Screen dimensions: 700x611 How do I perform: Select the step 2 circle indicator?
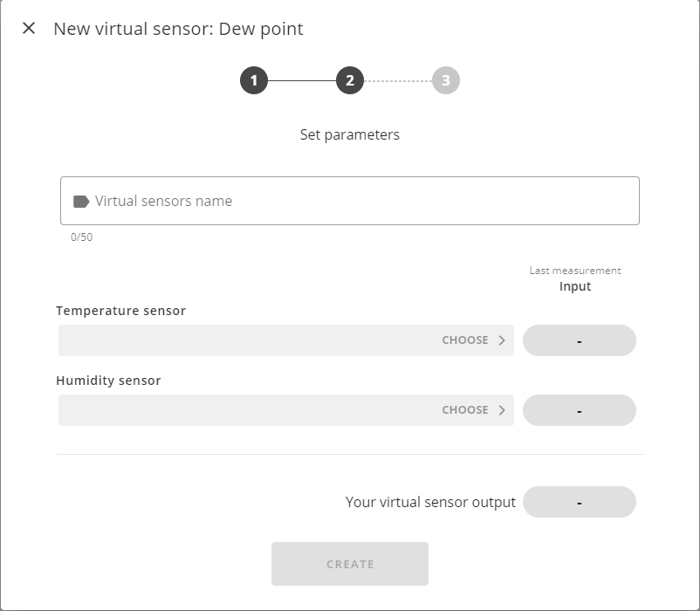click(349, 81)
